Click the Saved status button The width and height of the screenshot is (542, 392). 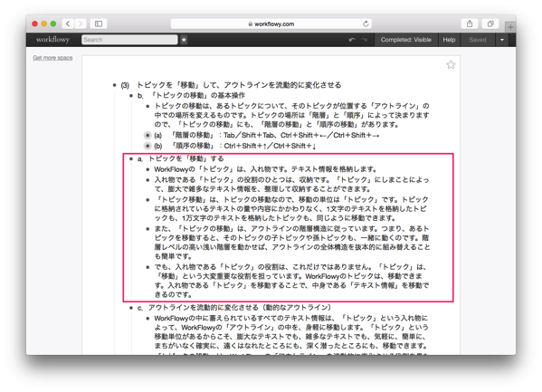point(478,40)
